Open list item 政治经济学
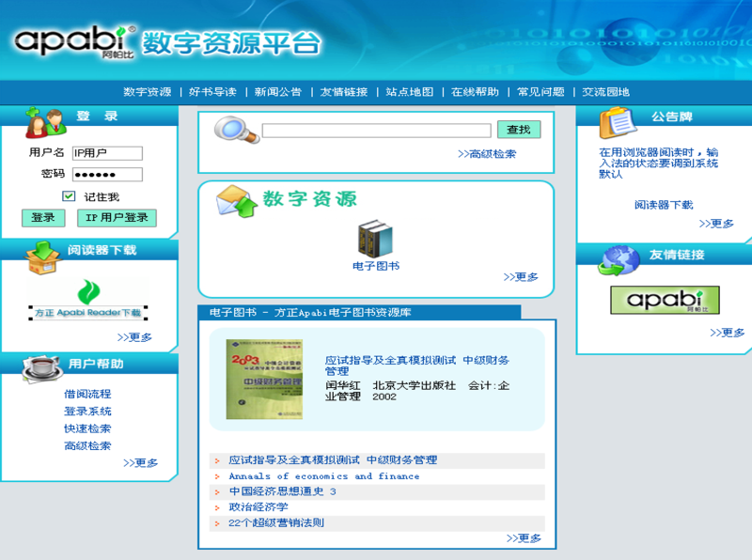The height and width of the screenshot is (560, 752). click(x=258, y=507)
